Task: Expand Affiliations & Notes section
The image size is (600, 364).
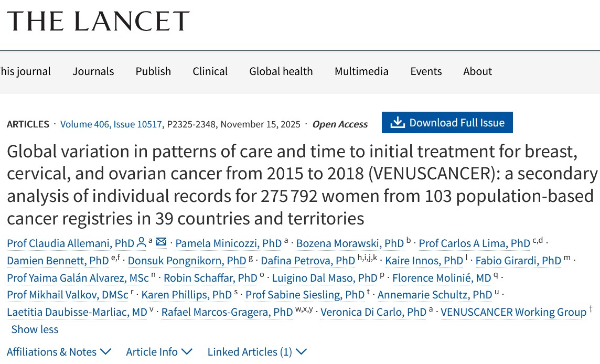Action: [x=59, y=352]
